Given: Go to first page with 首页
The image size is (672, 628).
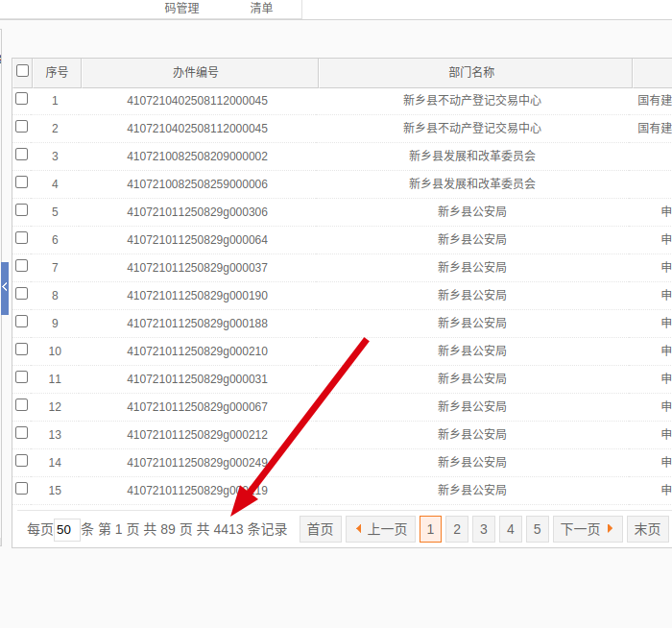Looking at the screenshot, I should [x=321, y=529].
